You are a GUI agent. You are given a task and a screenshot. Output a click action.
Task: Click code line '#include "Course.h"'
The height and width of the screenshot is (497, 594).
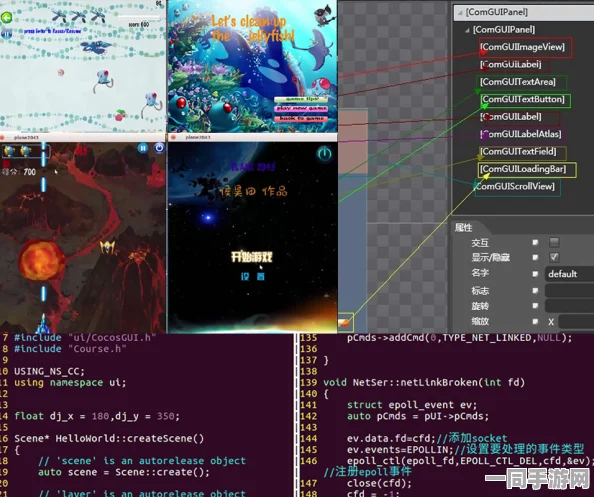70,349
